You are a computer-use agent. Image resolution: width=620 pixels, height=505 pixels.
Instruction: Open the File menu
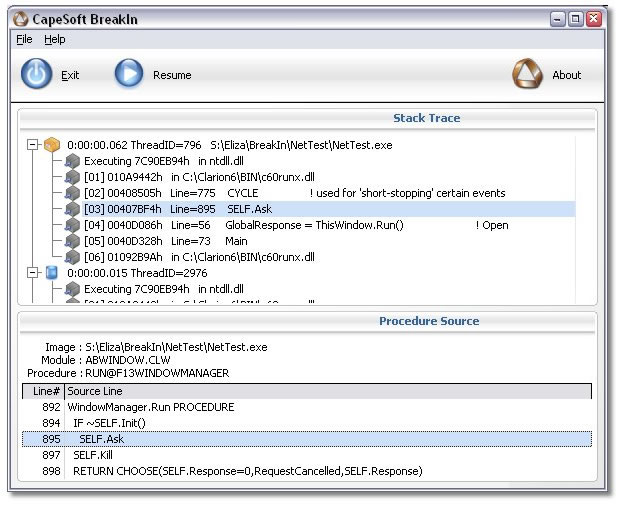point(24,39)
